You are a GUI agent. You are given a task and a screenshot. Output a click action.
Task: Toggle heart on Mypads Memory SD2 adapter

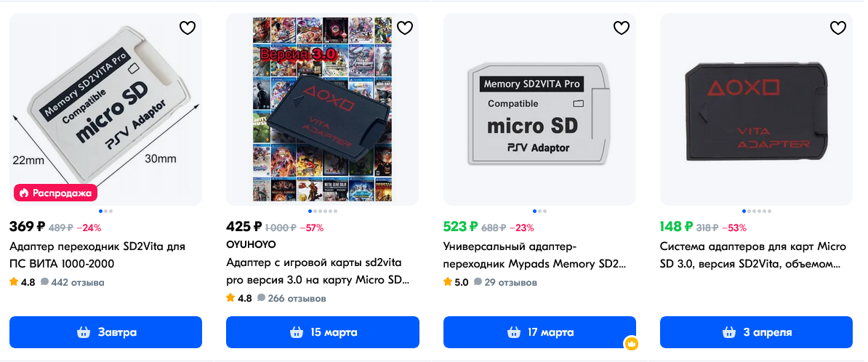622,28
